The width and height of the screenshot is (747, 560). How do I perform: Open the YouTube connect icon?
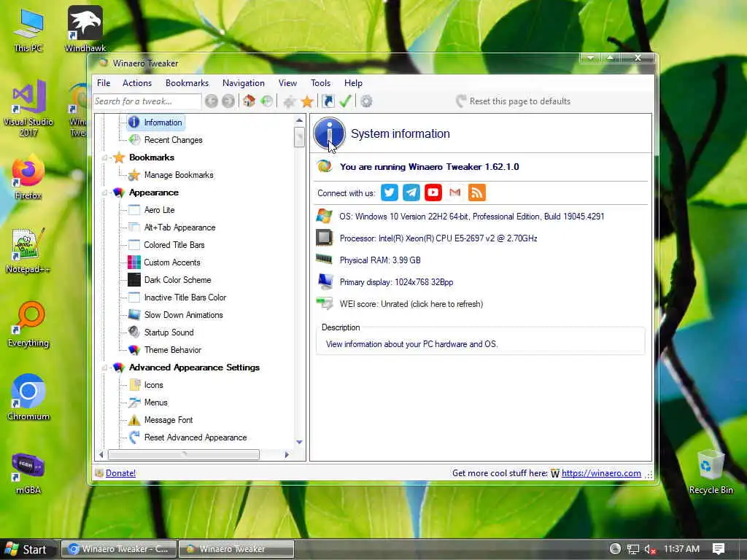[433, 192]
